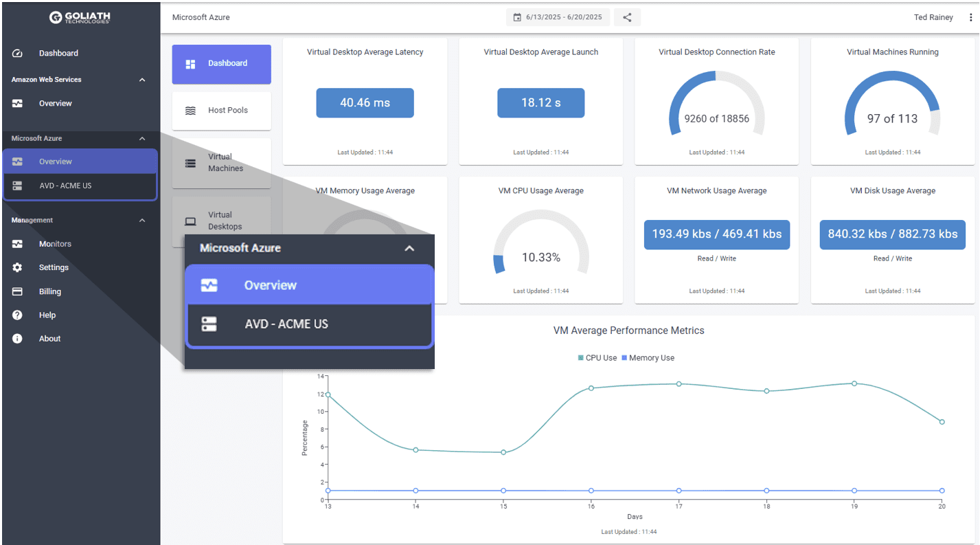Click the 193.49 kbs / 469.41 kbs network value
980x545 pixels.
tap(717, 234)
